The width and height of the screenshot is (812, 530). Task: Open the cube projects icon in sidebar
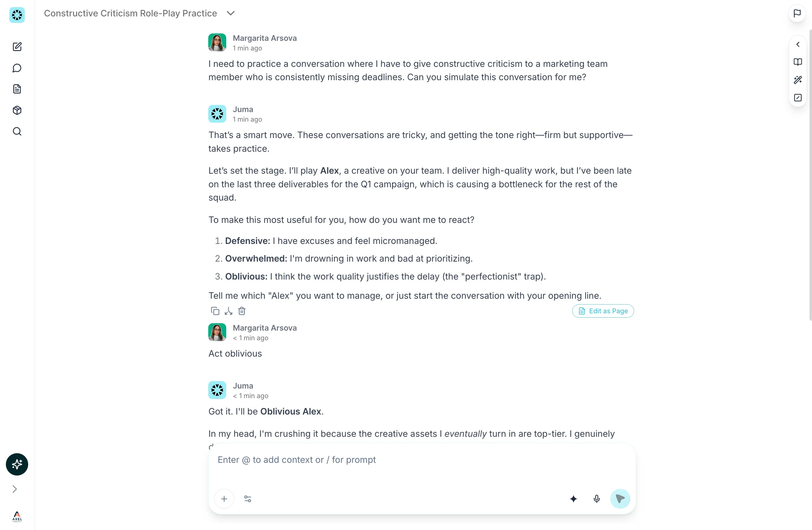click(x=17, y=110)
